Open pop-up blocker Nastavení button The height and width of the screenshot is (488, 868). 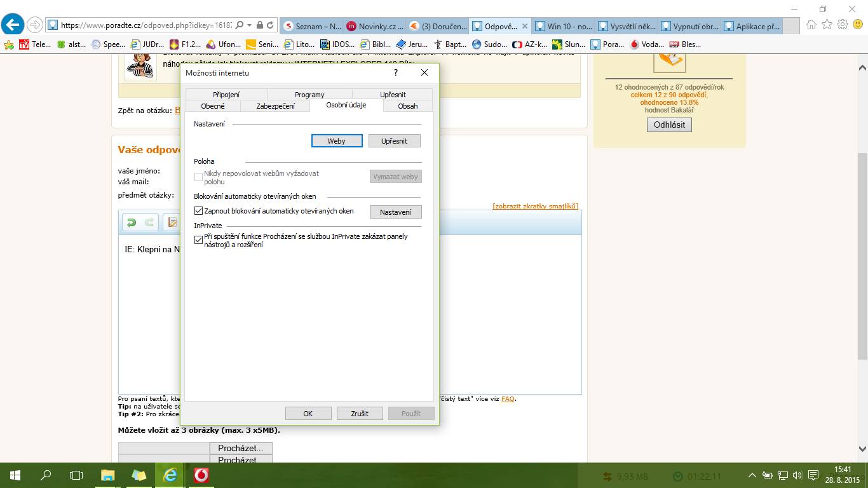(395, 212)
